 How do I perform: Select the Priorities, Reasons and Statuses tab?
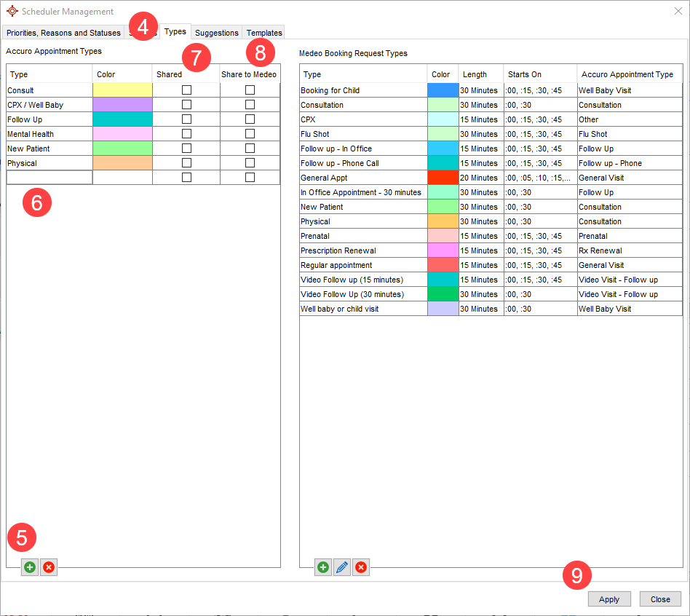[63, 32]
